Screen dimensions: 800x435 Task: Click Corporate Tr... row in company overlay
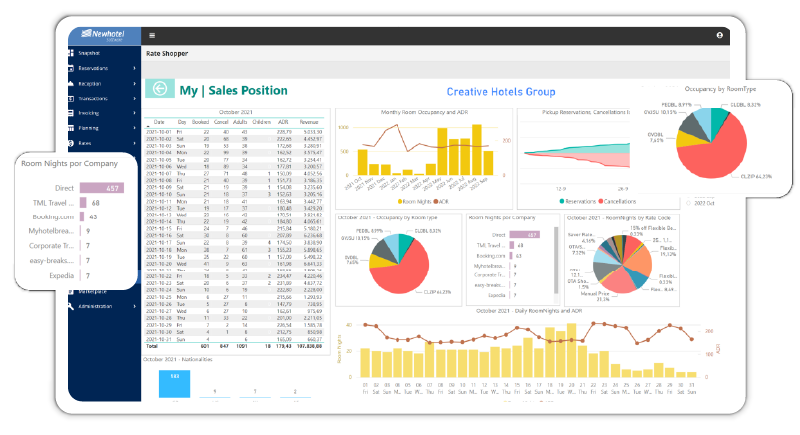tap(60, 246)
